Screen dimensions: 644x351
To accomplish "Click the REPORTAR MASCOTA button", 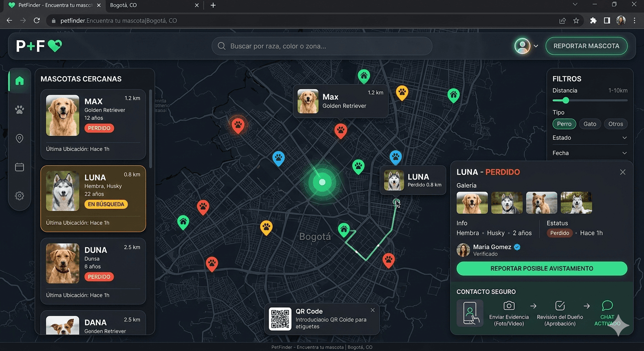I will [586, 46].
